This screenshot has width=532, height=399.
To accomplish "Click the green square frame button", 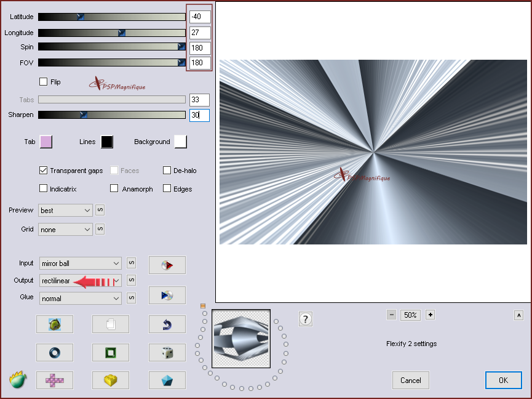I will click(111, 352).
